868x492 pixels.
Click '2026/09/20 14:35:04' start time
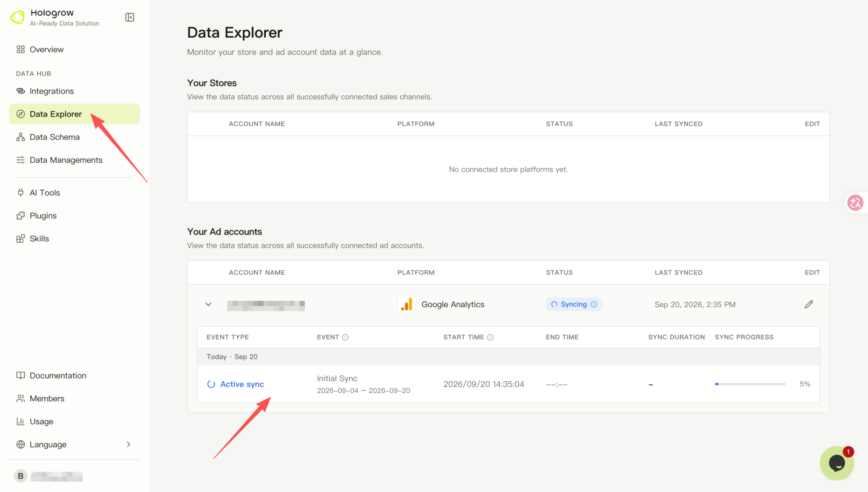[x=484, y=384]
